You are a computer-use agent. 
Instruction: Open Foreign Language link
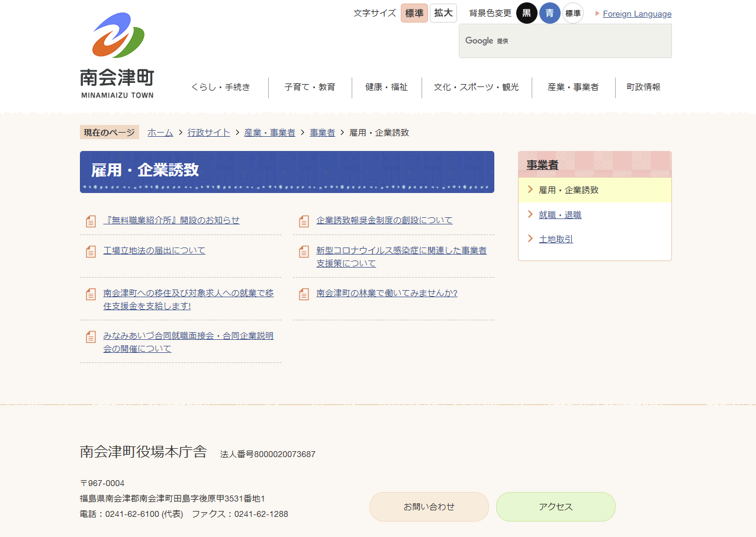pyautogui.click(x=637, y=14)
